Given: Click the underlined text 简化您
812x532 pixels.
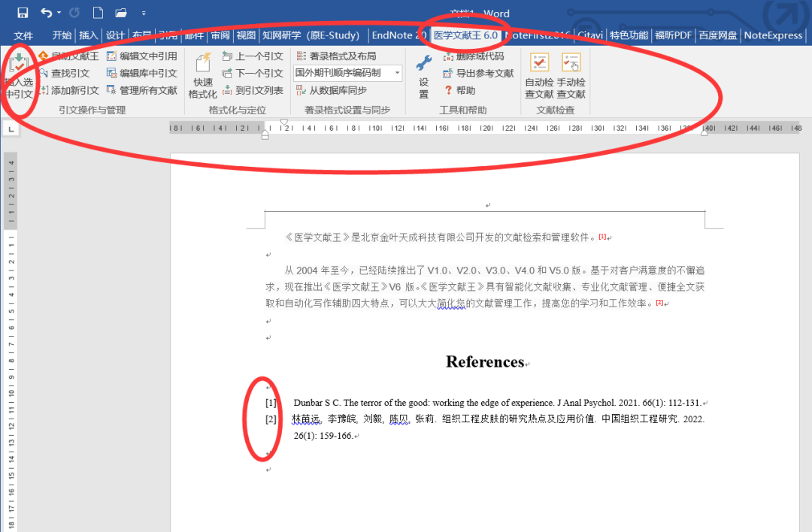Looking at the screenshot, I should 452,304.
